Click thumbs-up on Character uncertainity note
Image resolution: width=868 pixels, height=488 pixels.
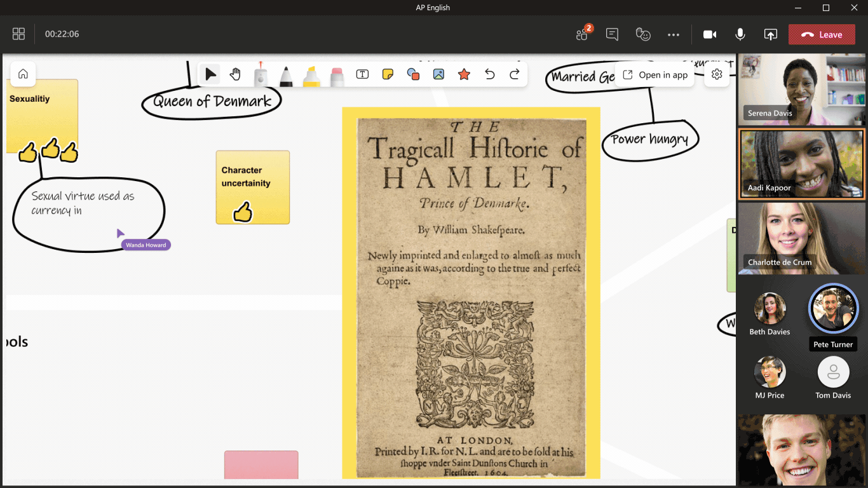tap(243, 212)
